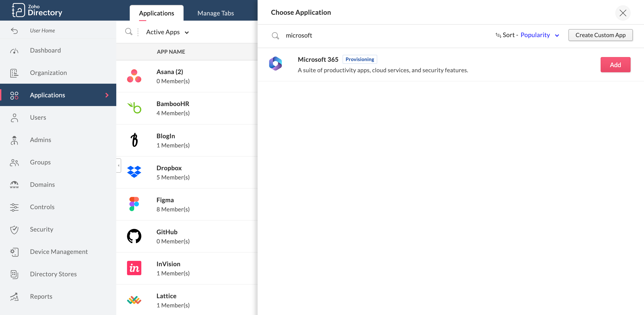Expand the Active Apps filter dropdown
Image resolution: width=644 pixels, height=315 pixels.
167,32
